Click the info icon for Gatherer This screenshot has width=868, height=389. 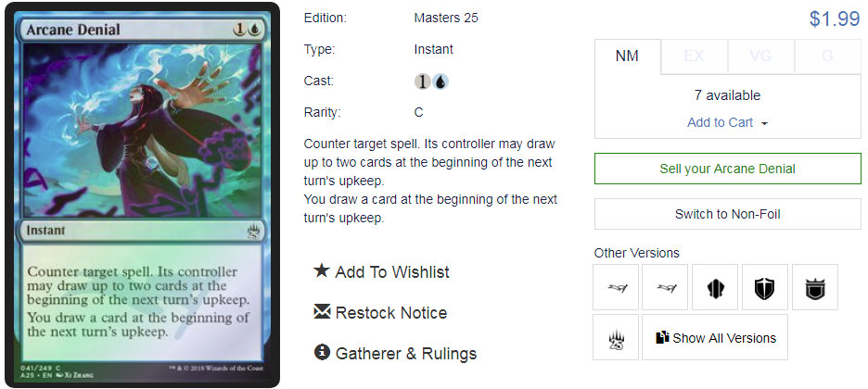(322, 352)
